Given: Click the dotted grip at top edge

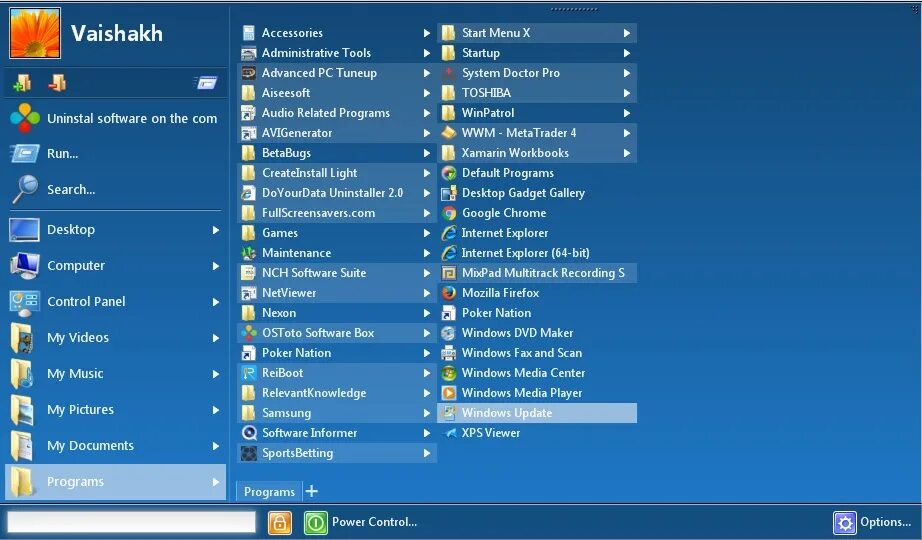Looking at the screenshot, I should (x=574, y=9).
